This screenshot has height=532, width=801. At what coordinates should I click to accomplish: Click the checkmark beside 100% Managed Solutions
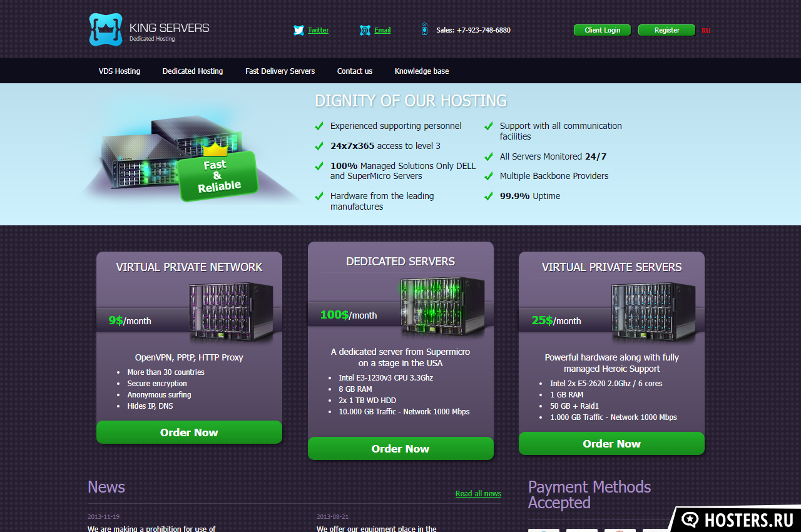319,166
